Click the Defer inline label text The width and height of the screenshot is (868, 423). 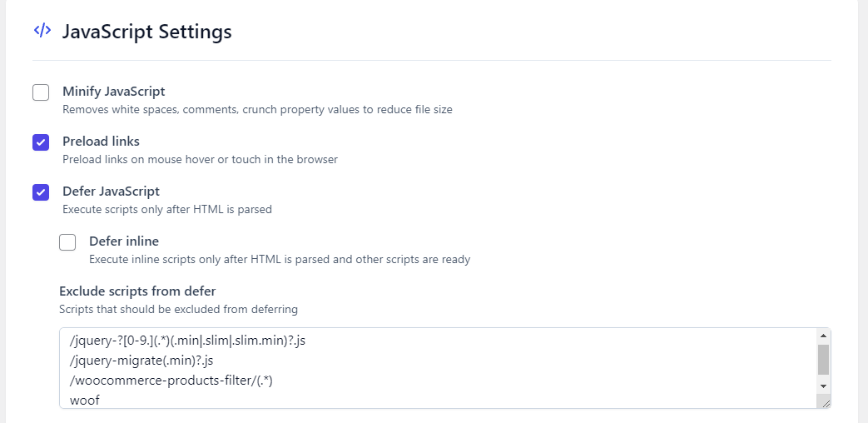(124, 241)
